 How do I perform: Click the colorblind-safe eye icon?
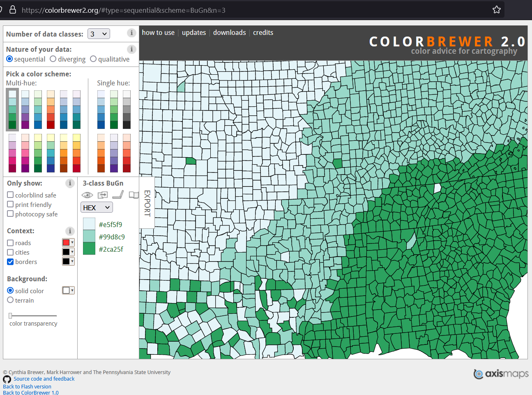coord(87,195)
